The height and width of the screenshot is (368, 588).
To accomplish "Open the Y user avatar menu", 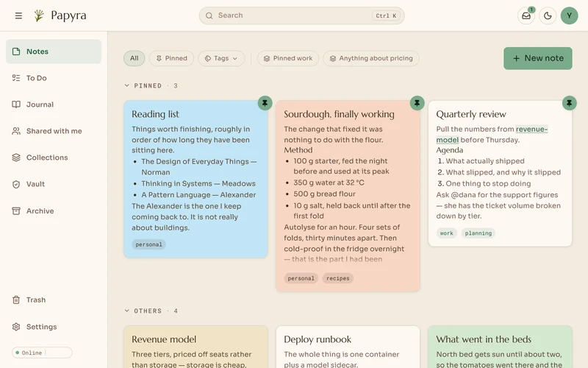I will 569,15.
